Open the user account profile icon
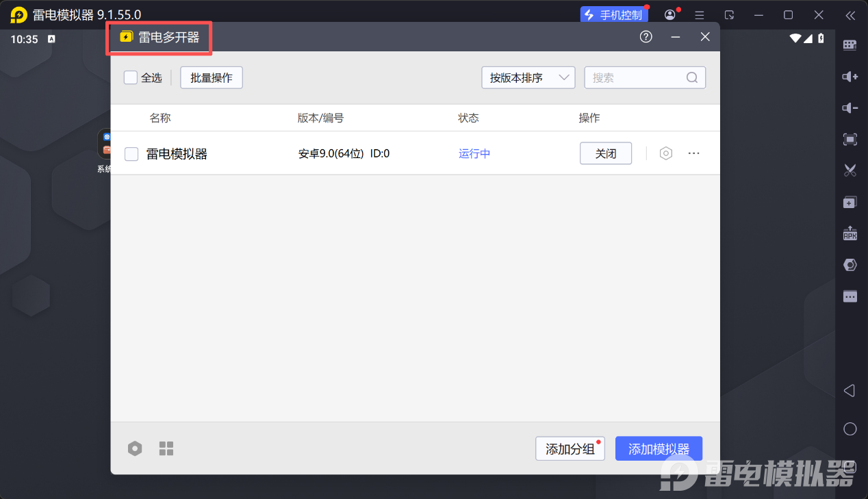This screenshot has height=499, width=868. (x=669, y=15)
